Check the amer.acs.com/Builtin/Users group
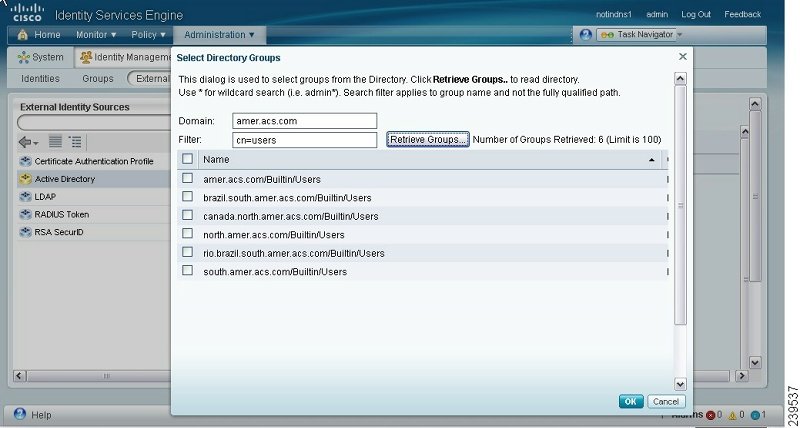This screenshot has height=428, width=800. point(187,178)
